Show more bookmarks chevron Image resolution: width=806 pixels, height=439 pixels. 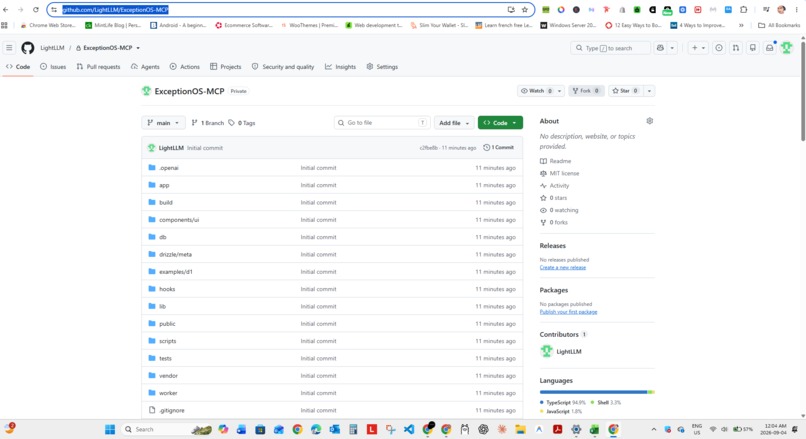coord(741,25)
